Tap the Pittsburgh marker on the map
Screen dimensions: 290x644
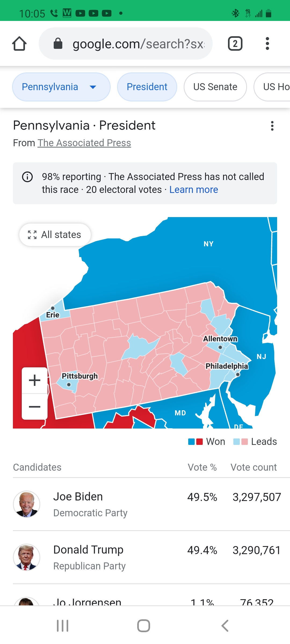pyautogui.click(x=69, y=385)
